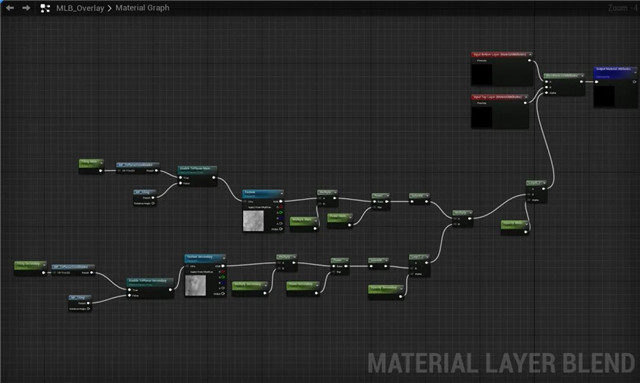Image resolution: width=640 pixels, height=383 pixels.
Task: Click Alpha input pin of BlendMaterialAttributes node
Action: pos(547,93)
